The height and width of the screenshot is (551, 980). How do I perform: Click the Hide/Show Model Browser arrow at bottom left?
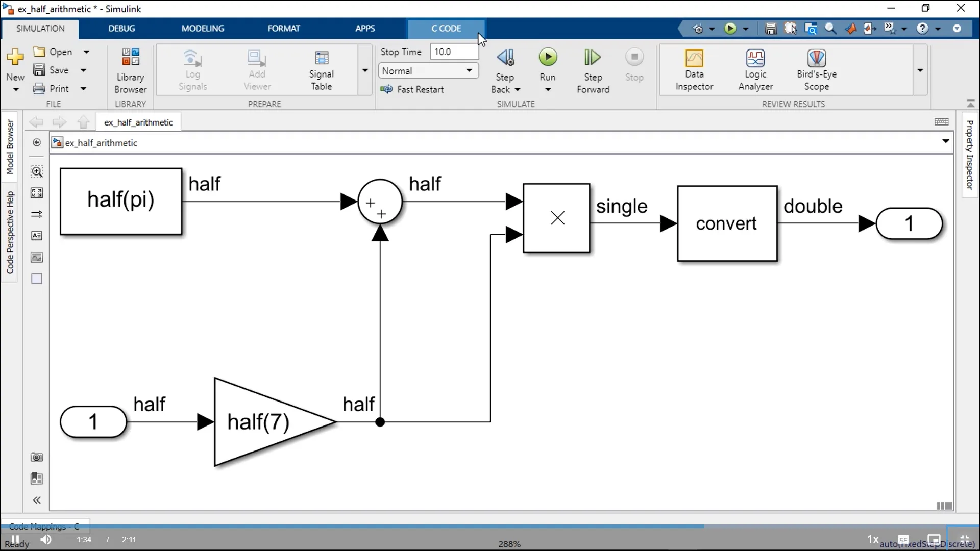[36, 500]
